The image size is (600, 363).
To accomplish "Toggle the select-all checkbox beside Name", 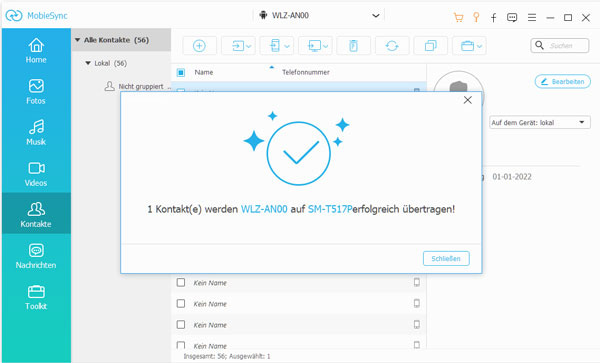I will (x=181, y=72).
